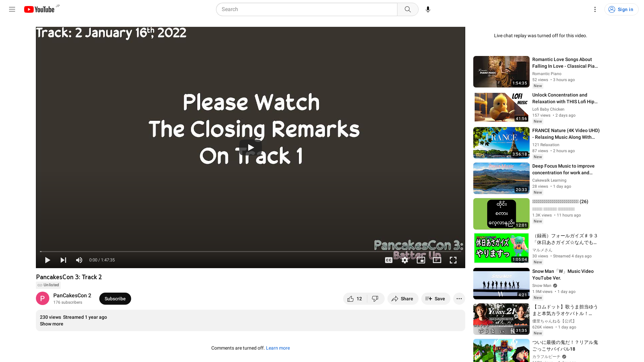Expand description with Show more
The image size is (644, 362).
tap(51, 324)
